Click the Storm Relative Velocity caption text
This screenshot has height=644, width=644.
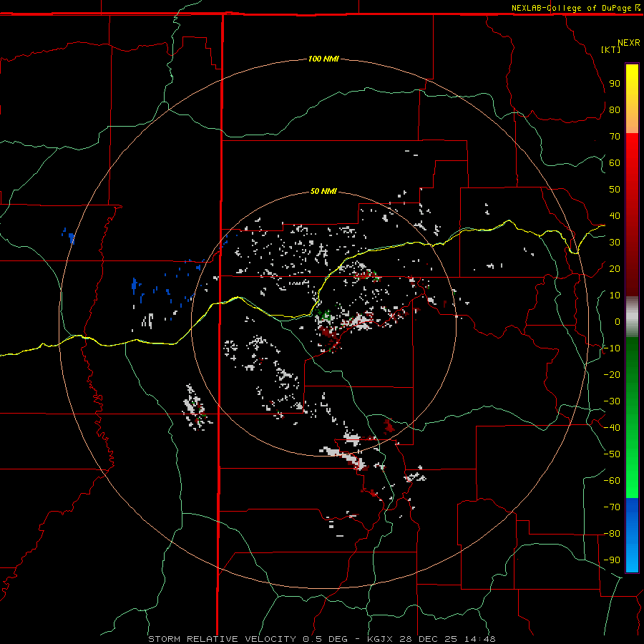[321, 639]
